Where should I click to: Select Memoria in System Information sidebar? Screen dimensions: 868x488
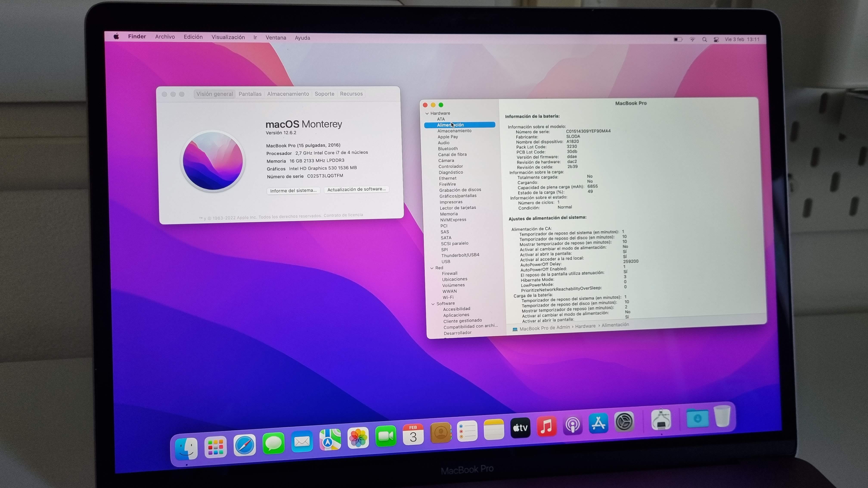coord(449,214)
